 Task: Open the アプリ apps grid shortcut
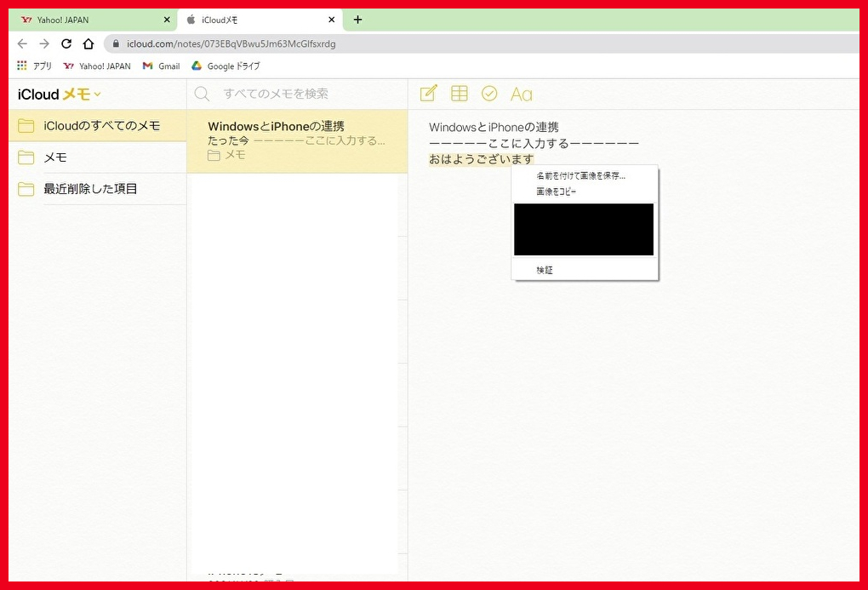click(34, 66)
